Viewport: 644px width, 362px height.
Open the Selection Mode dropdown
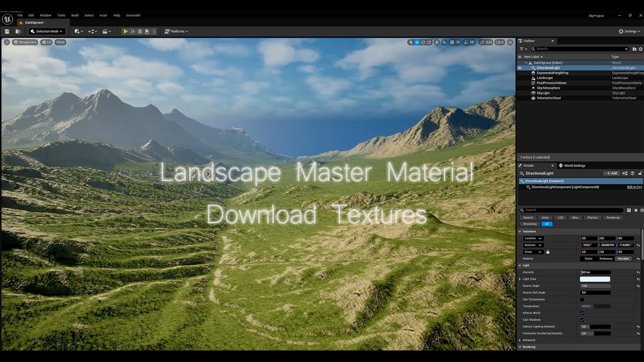tap(47, 31)
